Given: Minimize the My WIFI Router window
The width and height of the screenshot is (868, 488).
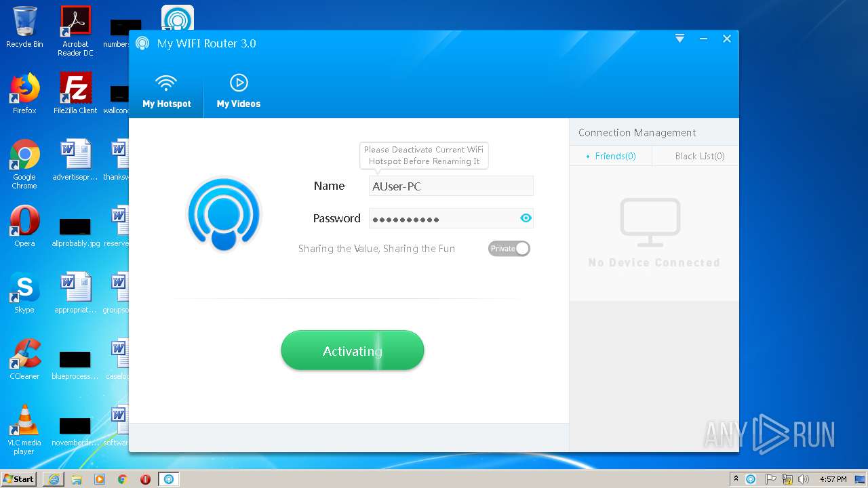Looking at the screenshot, I should [703, 39].
